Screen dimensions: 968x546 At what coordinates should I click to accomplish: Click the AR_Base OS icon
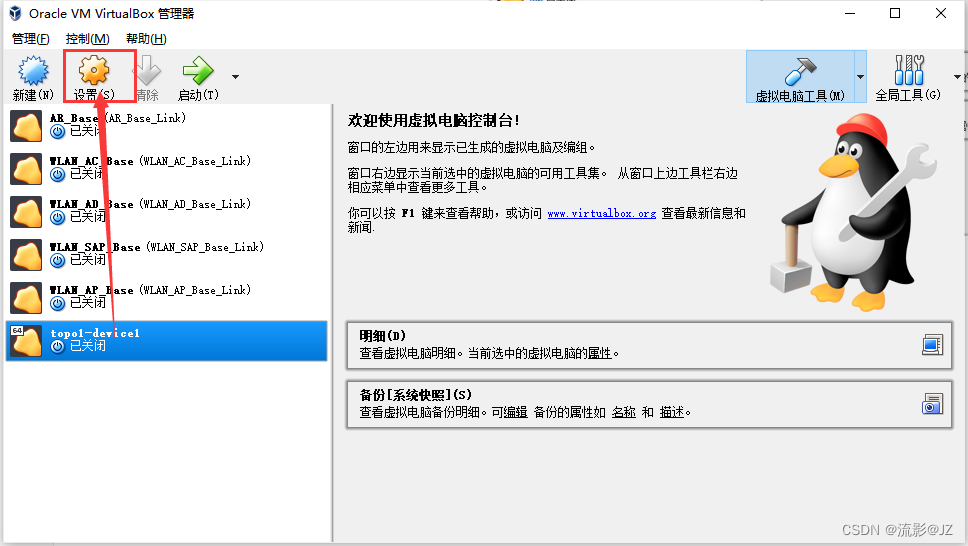27,126
